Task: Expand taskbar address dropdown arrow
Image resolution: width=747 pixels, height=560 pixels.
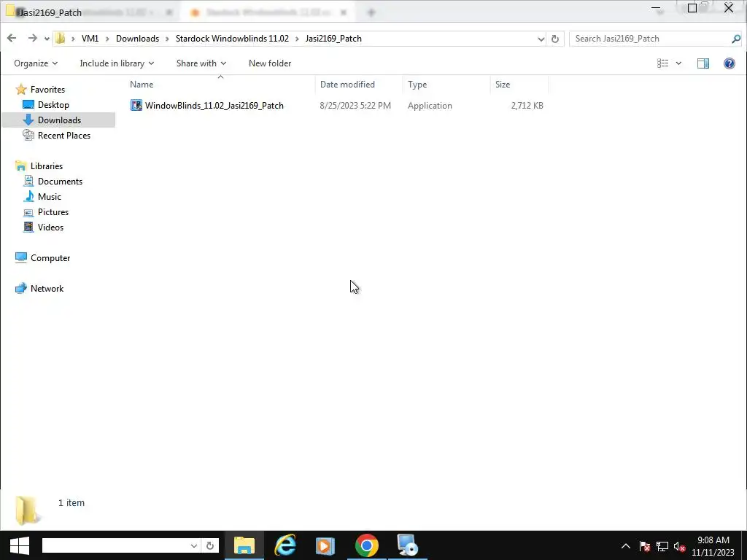Action: tap(194, 545)
